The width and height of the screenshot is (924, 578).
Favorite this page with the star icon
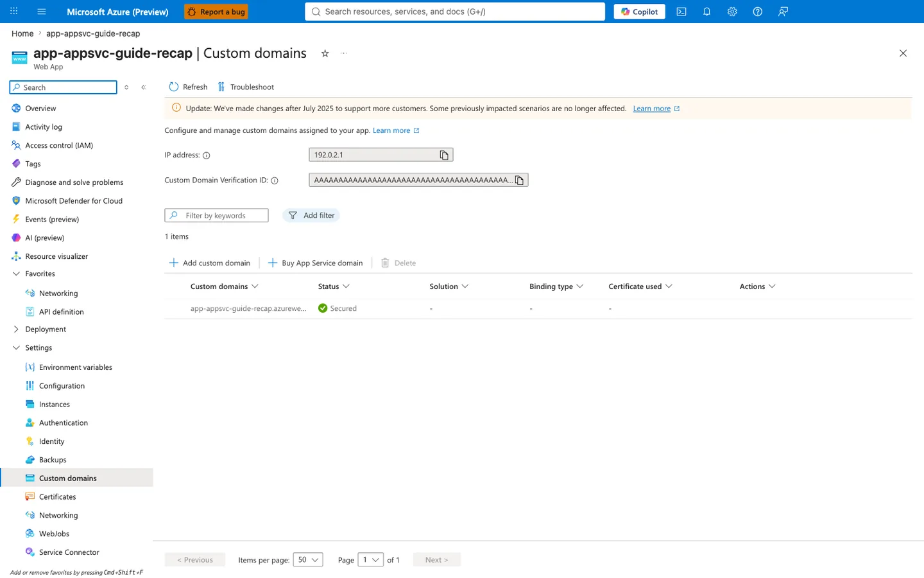pyautogui.click(x=325, y=53)
